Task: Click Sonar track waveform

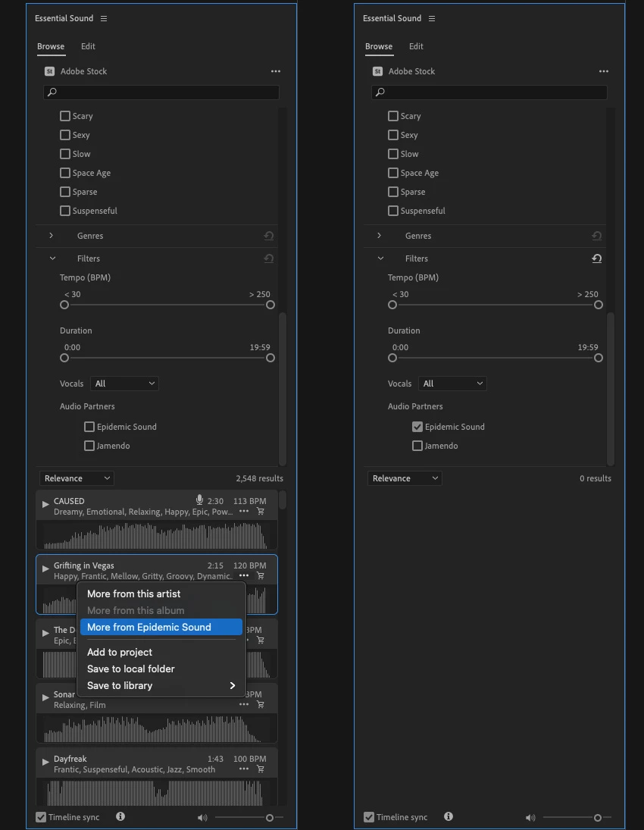Action: tap(156, 729)
